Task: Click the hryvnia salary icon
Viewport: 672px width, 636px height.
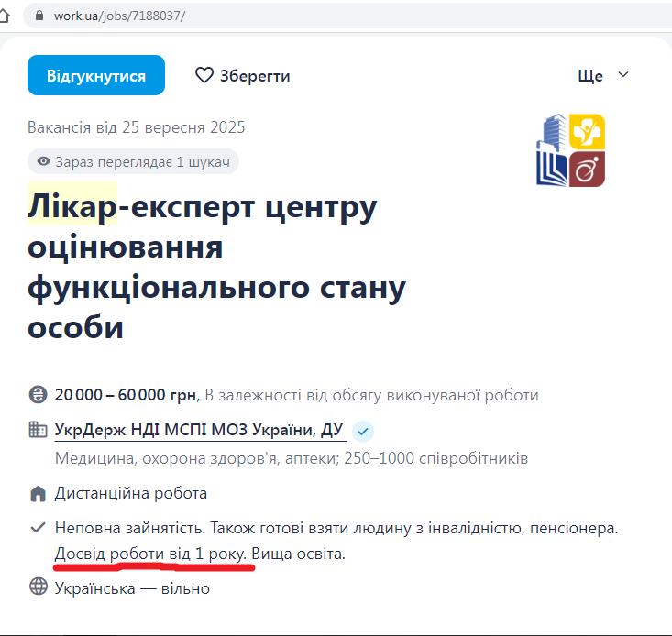Action: tap(38, 396)
